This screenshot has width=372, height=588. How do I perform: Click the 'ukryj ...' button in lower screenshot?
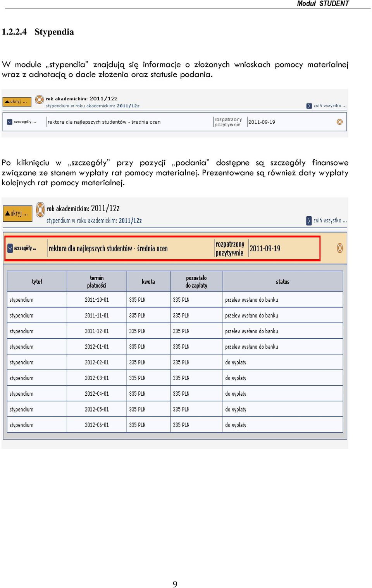(x=17, y=213)
